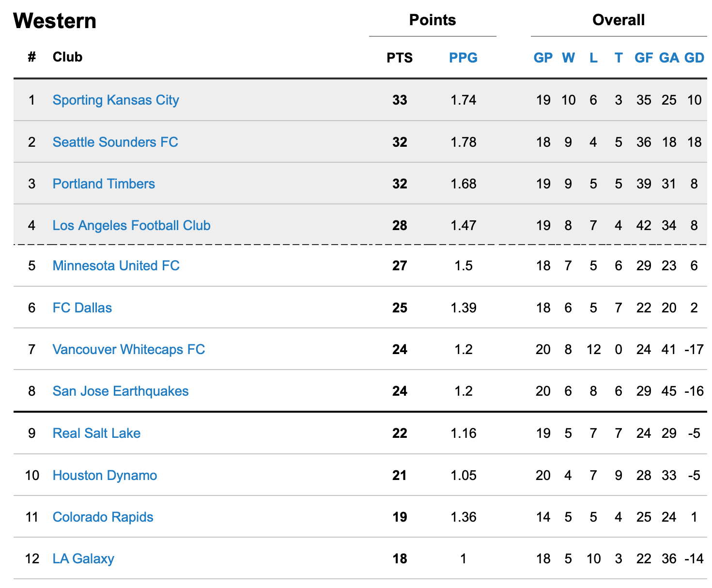Open the LA Galaxy link
Viewport: 712px width, 588px height.
coord(83,559)
